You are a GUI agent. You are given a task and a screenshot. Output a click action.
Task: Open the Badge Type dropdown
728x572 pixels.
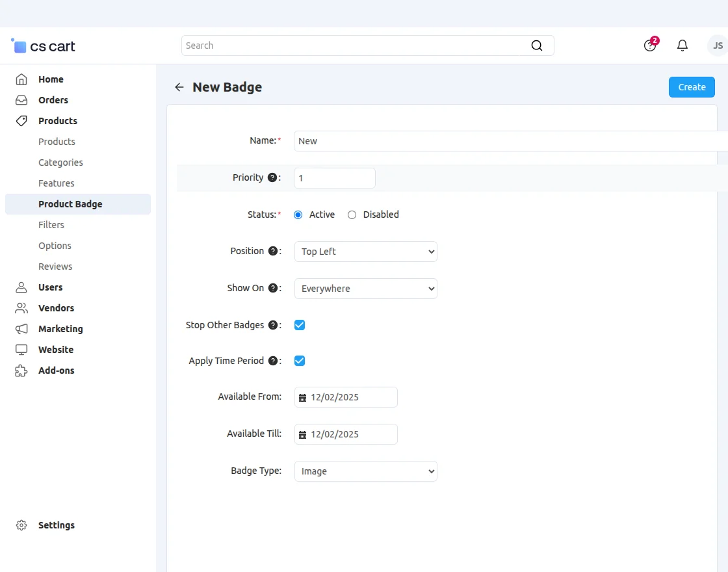[x=365, y=471]
